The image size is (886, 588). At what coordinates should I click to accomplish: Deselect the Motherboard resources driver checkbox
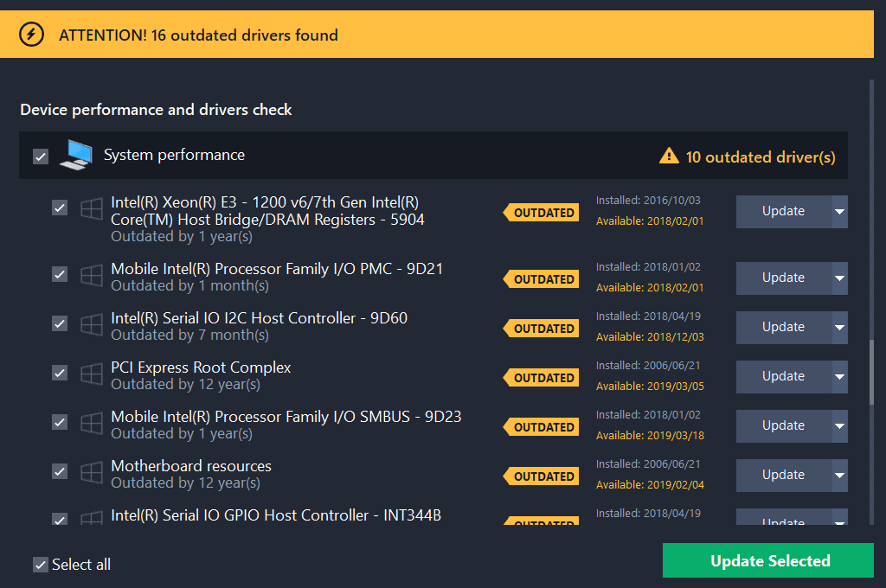60,471
